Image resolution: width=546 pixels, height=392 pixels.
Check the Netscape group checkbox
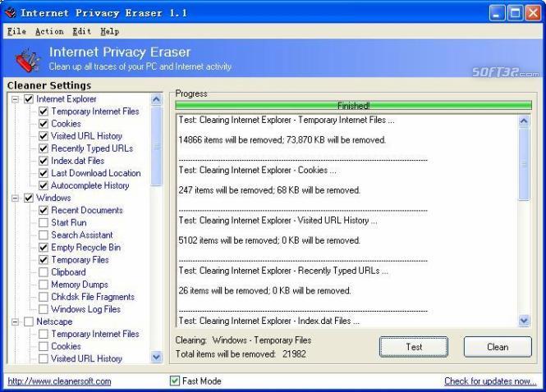29,321
